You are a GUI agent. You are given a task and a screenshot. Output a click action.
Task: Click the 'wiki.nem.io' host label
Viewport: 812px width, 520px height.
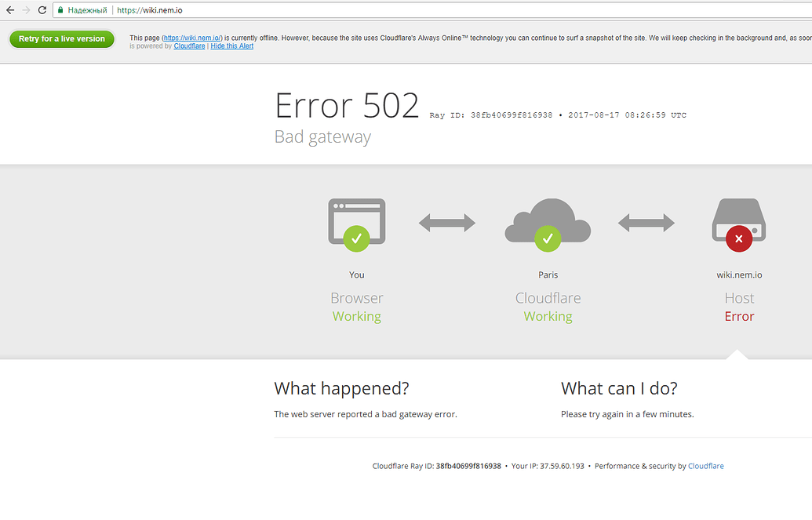(739, 275)
